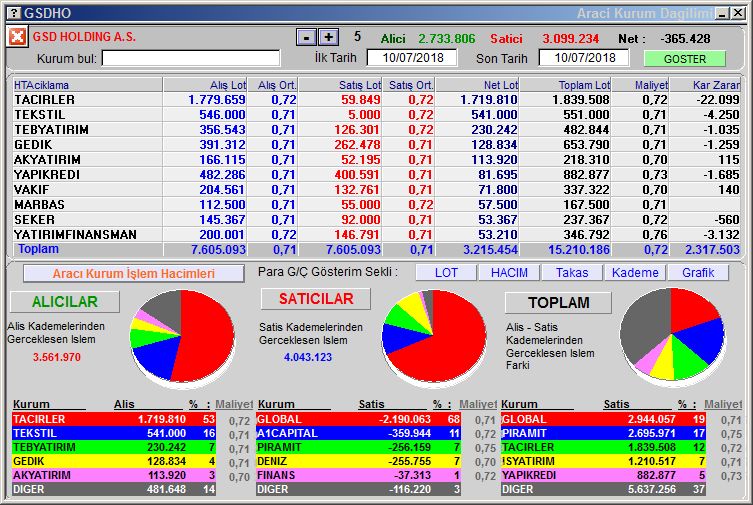
Task: Click blue A1CAPITAL row in sellers list
Action: coord(358,433)
